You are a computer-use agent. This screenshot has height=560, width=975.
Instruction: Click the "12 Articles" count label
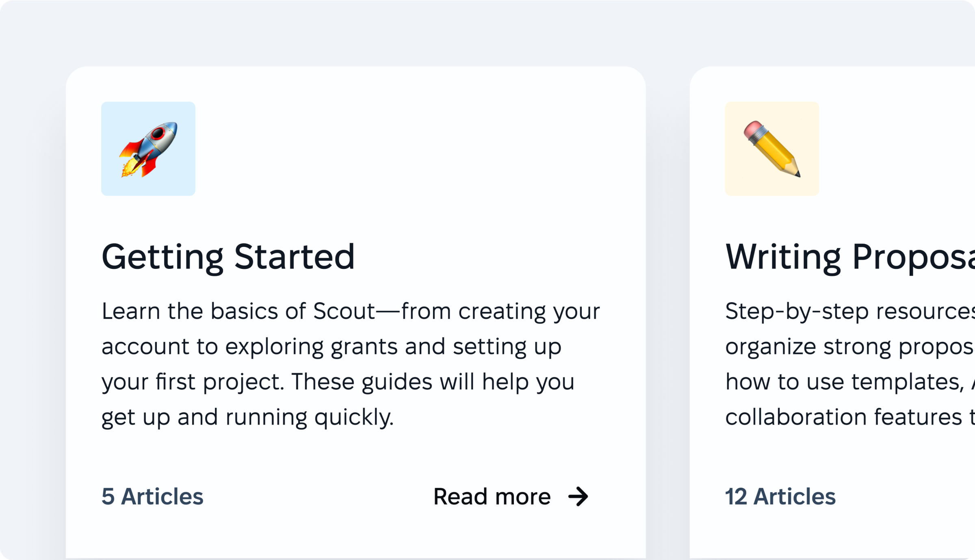click(x=780, y=497)
